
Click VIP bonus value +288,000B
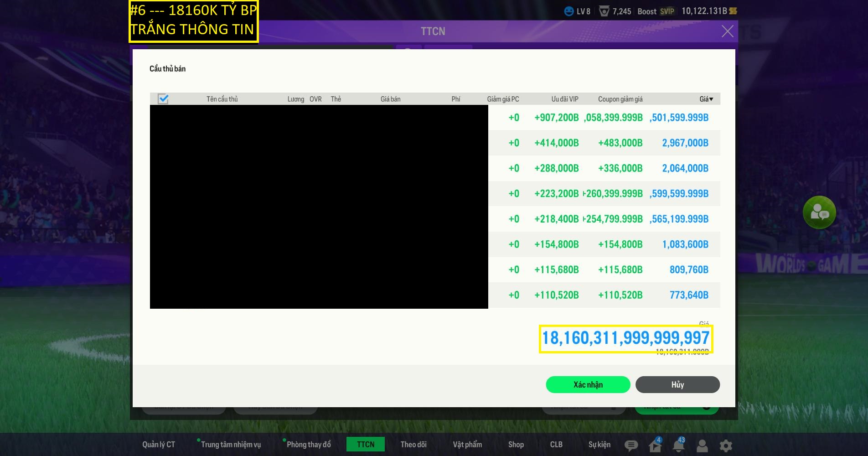pos(557,168)
